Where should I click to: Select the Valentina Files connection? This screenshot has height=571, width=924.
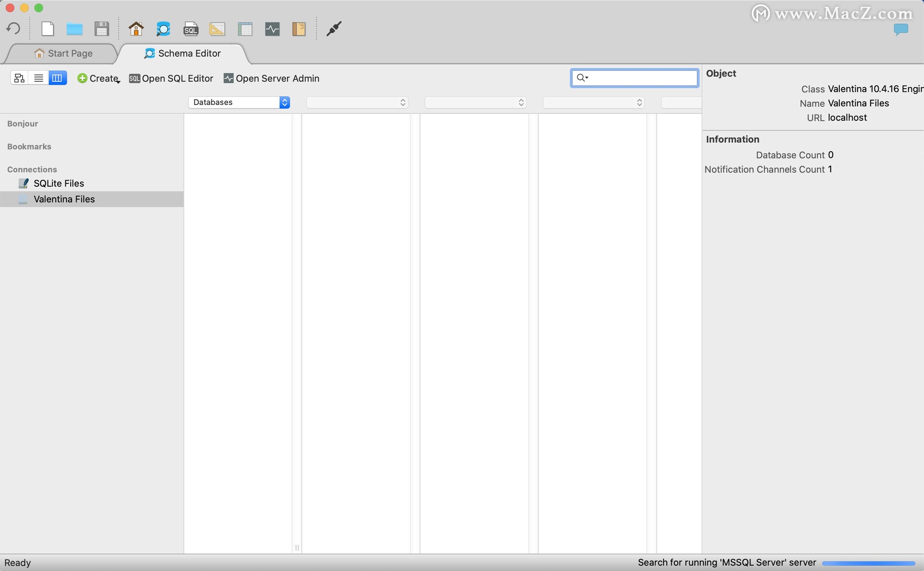(x=64, y=199)
